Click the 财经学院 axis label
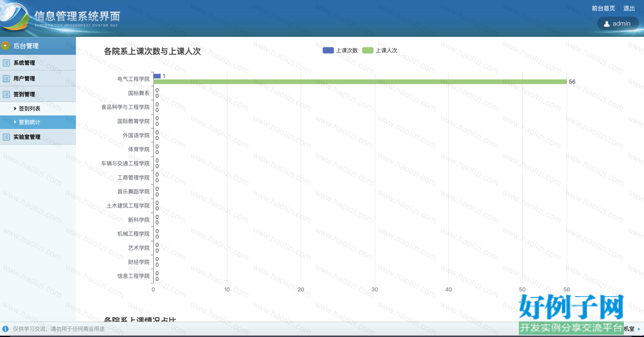 tap(139, 262)
